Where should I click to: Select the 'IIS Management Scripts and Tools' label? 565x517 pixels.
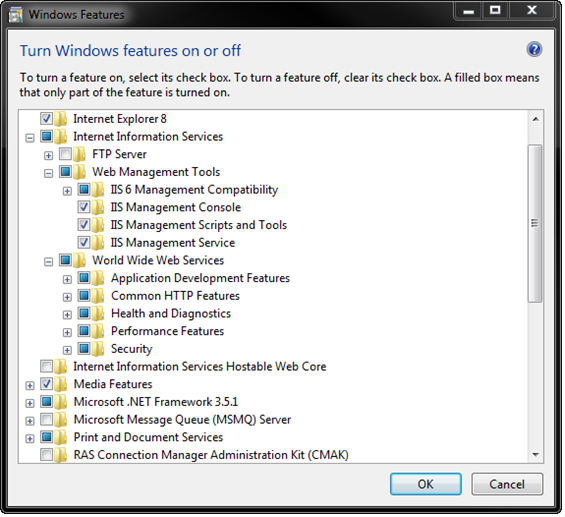[x=199, y=225]
